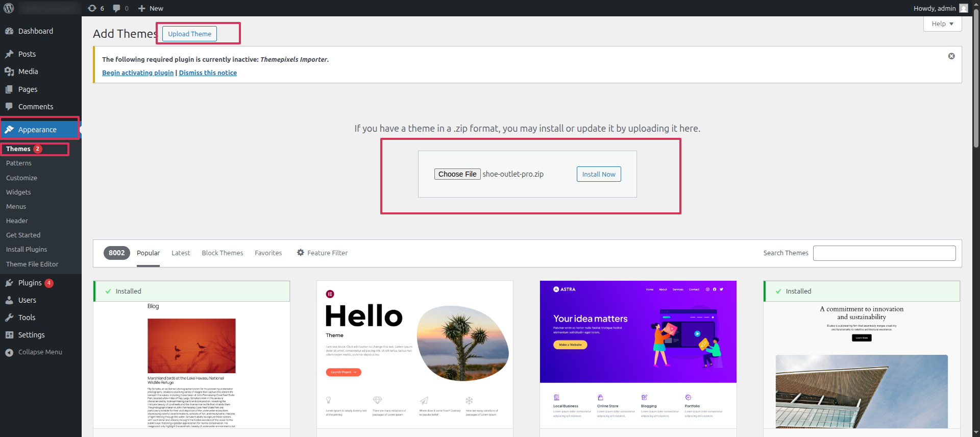Click the Dashboard gauge icon

tap(9, 31)
